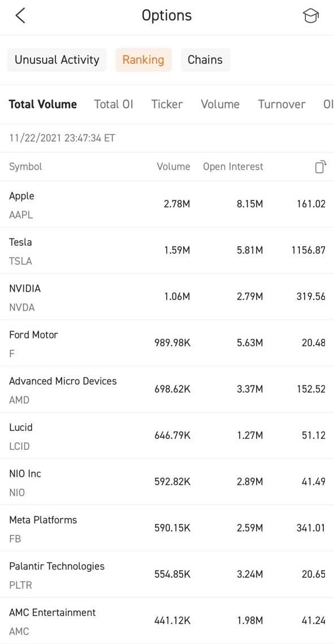Tap the rotate columns icon

click(x=320, y=167)
